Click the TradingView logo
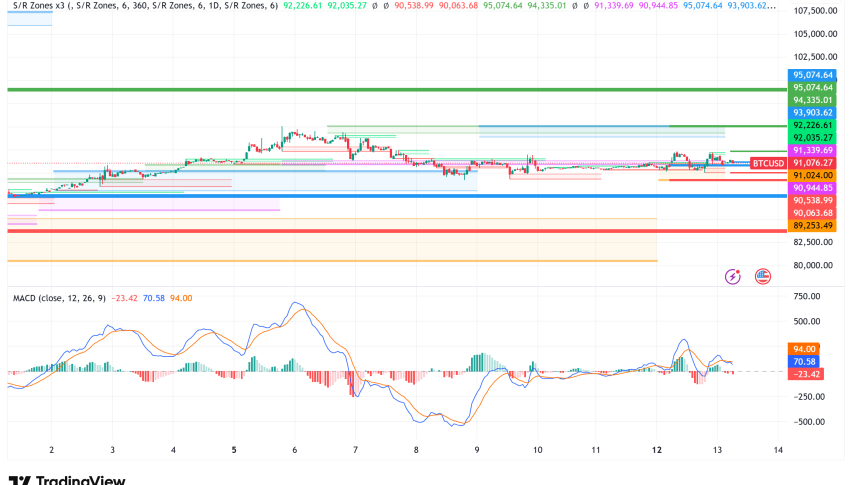This screenshot has width=852, height=485. (67, 480)
